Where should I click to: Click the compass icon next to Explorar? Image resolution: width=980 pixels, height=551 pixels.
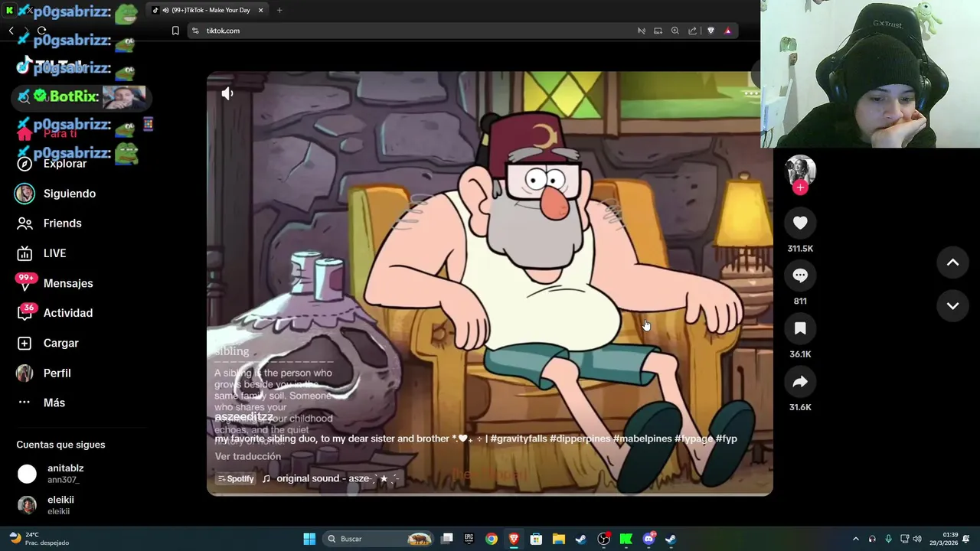pyautogui.click(x=24, y=164)
